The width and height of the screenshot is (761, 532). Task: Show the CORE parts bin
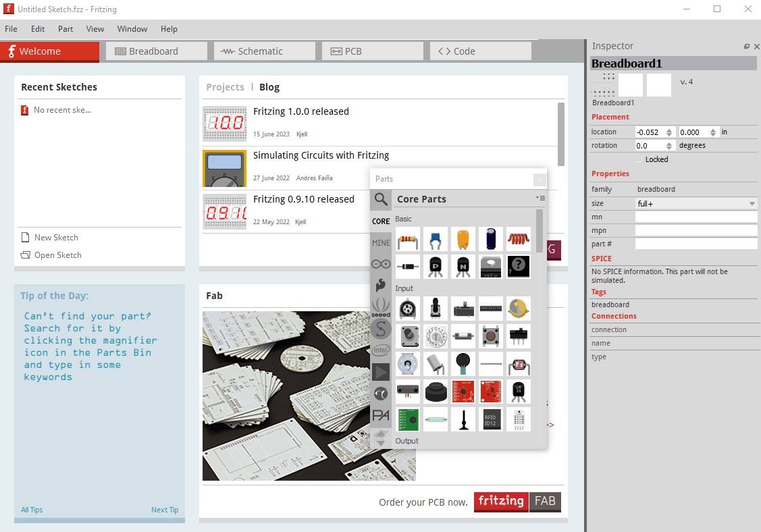[381, 221]
